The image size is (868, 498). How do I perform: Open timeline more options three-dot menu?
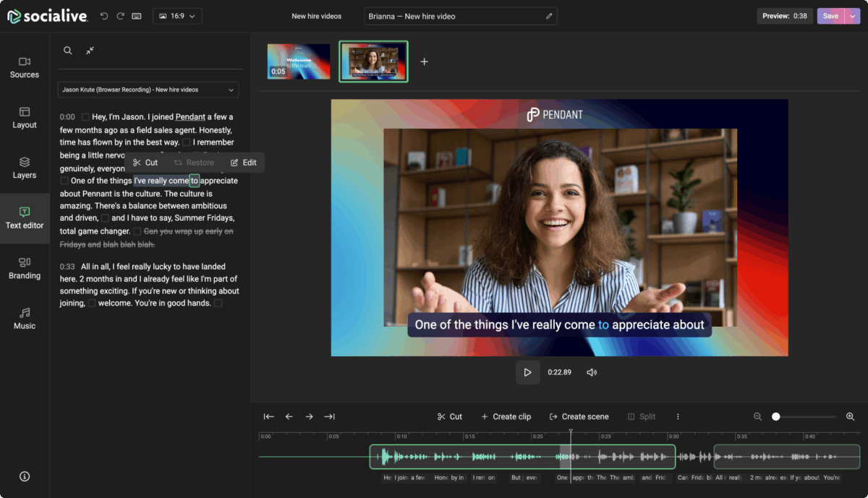678,416
